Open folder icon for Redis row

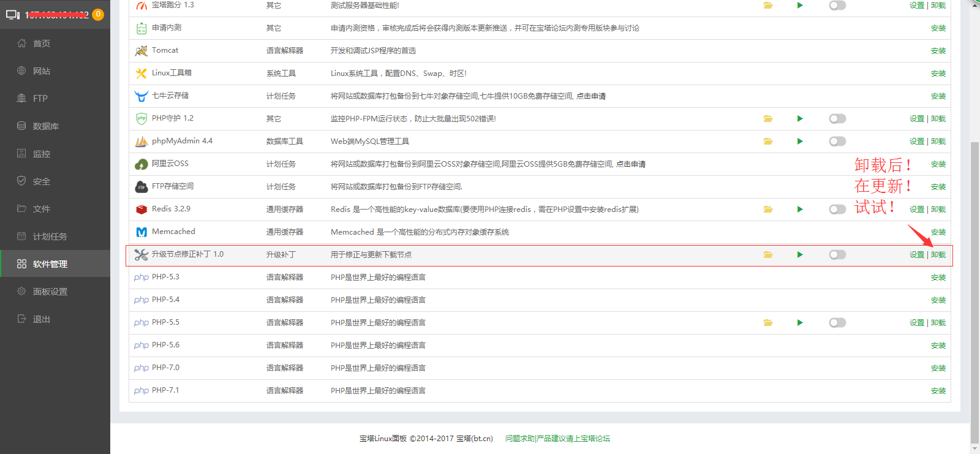pos(768,210)
